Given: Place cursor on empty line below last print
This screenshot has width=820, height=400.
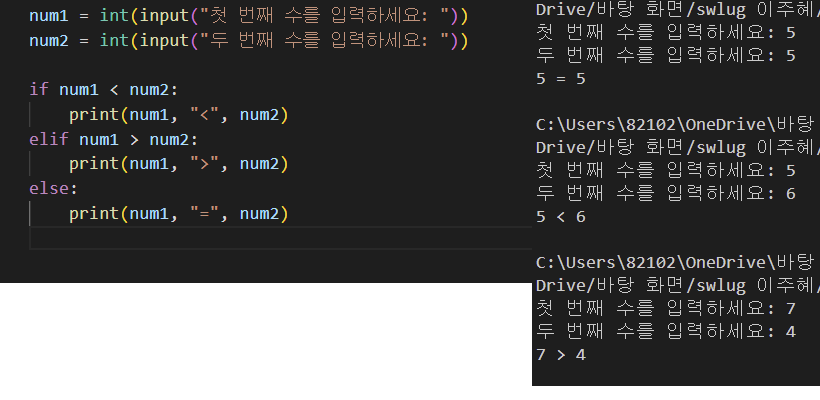Looking at the screenshot, I should (x=280, y=238).
